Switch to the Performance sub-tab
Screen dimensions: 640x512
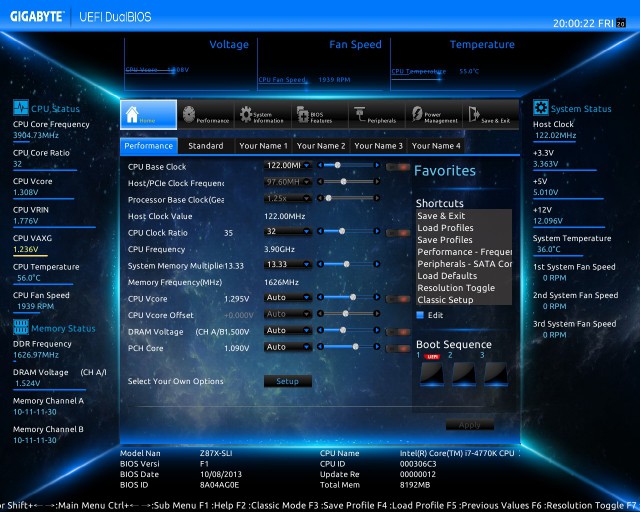point(149,146)
